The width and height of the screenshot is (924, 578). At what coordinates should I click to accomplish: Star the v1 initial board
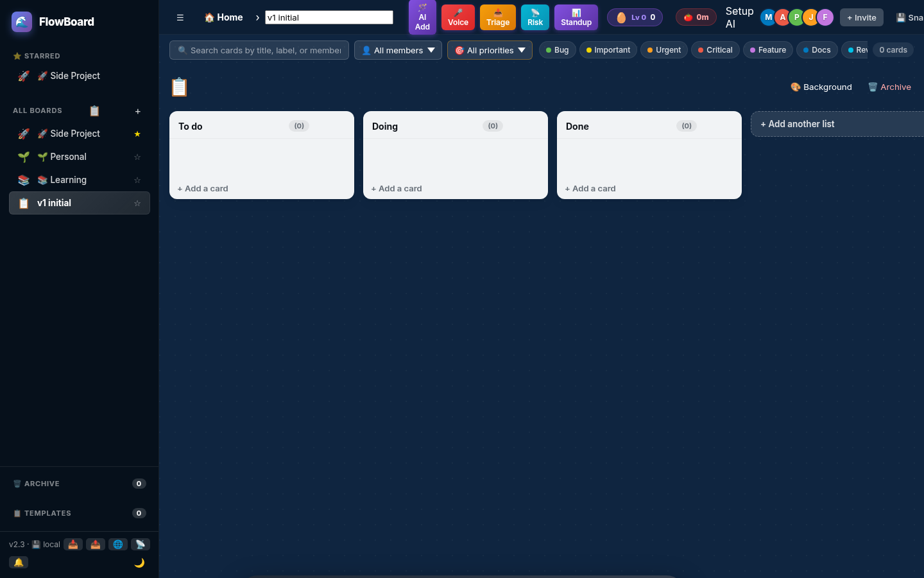[x=137, y=203]
